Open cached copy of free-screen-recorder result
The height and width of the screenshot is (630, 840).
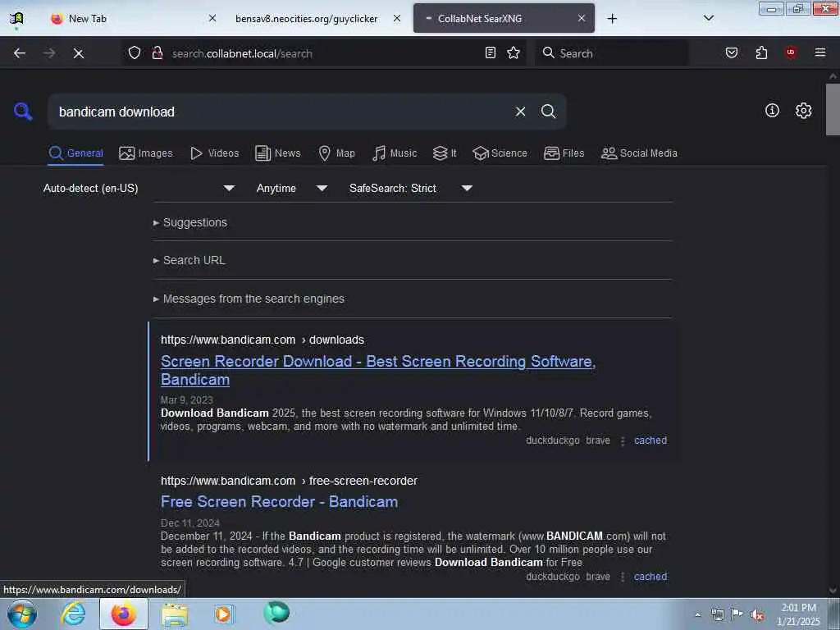651,577
